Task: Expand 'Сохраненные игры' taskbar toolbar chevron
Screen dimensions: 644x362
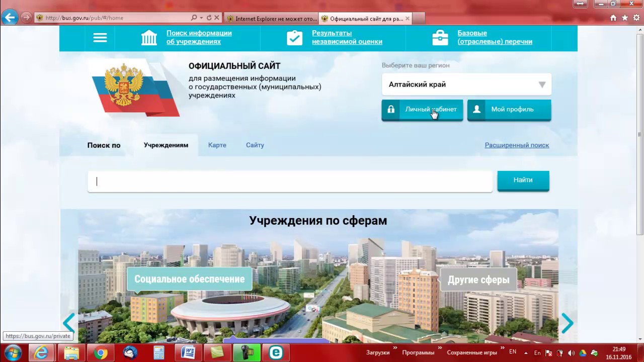Action: point(503,348)
